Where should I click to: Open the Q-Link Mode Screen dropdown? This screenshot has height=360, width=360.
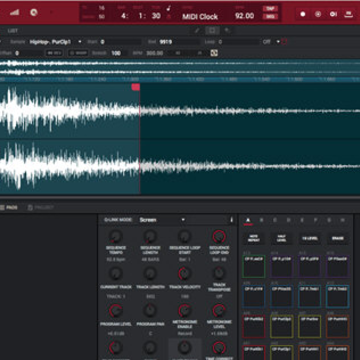click(x=162, y=220)
